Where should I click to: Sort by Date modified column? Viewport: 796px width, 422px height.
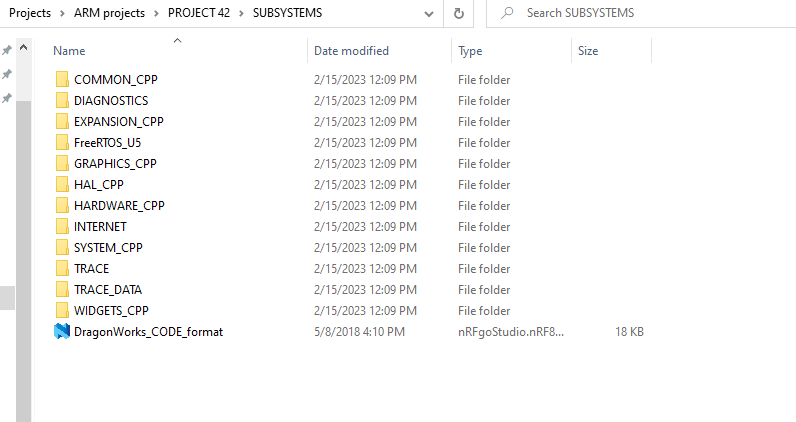click(x=351, y=51)
